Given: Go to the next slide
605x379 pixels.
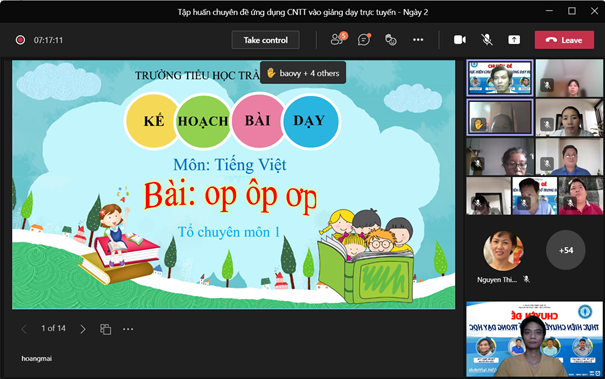Looking at the screenshot, I should point(83,329).
